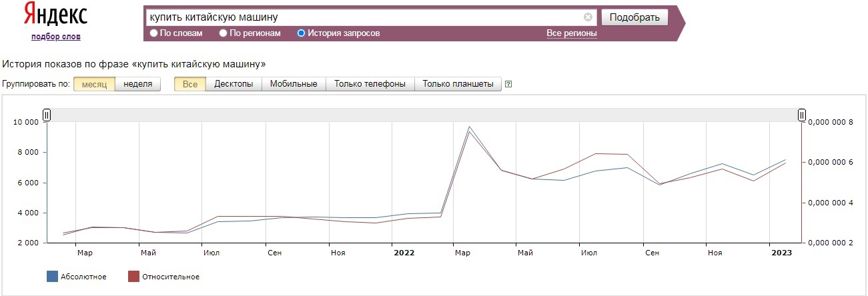868x296 pixels.
Task: Click the blue "Абсолютное" legend swatch
Action: (x=52, y=277)
